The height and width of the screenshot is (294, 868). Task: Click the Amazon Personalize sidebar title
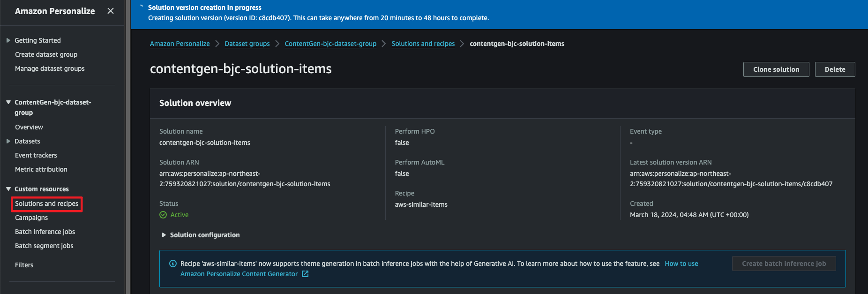[x=55, y=11]
